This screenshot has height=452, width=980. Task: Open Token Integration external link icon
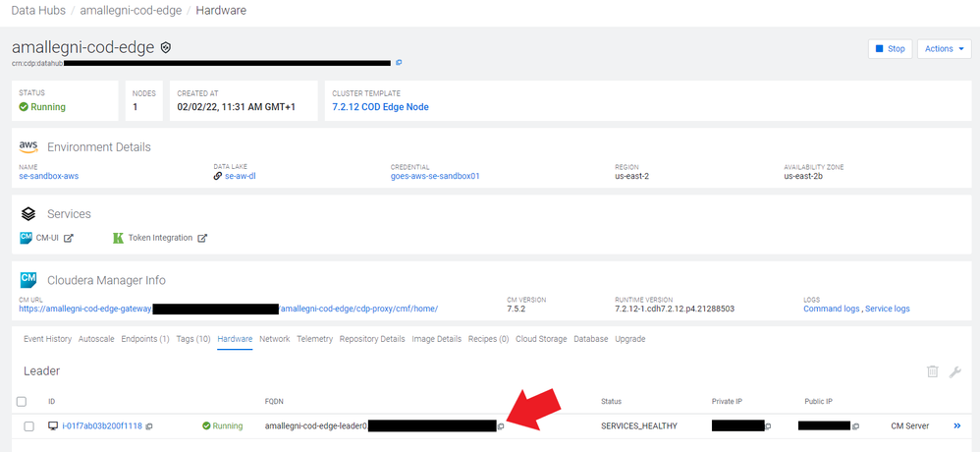coord(202,238)
